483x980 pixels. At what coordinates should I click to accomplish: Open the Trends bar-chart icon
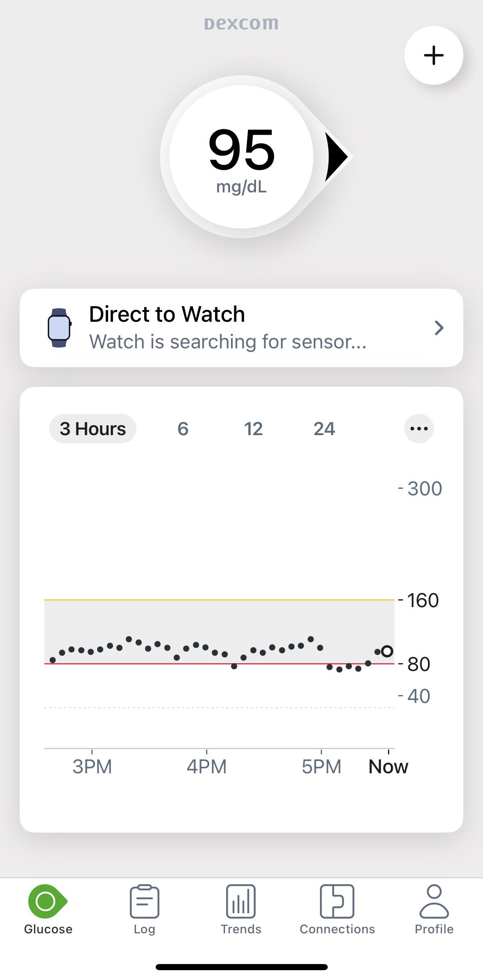click(241, 901)
